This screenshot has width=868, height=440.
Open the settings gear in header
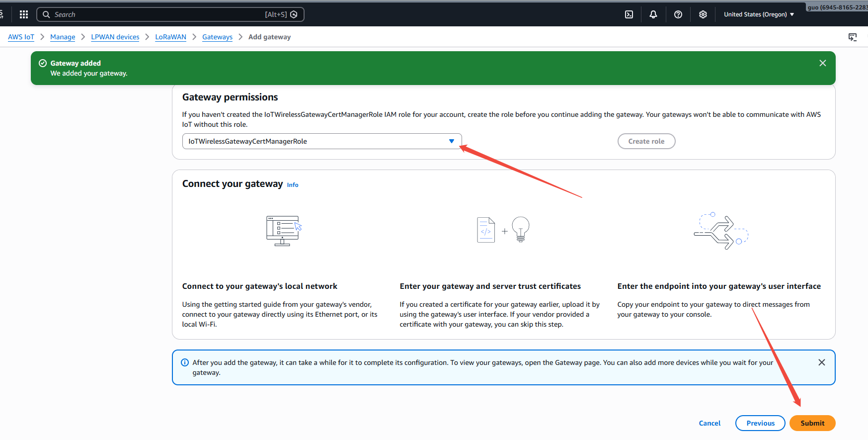tap(703, 14)
